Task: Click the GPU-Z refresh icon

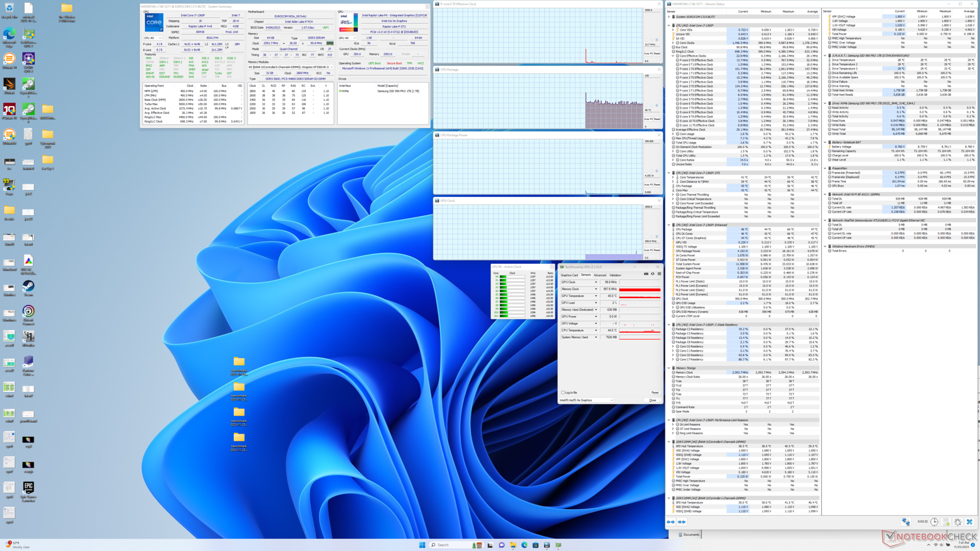Action: point(653,274)
